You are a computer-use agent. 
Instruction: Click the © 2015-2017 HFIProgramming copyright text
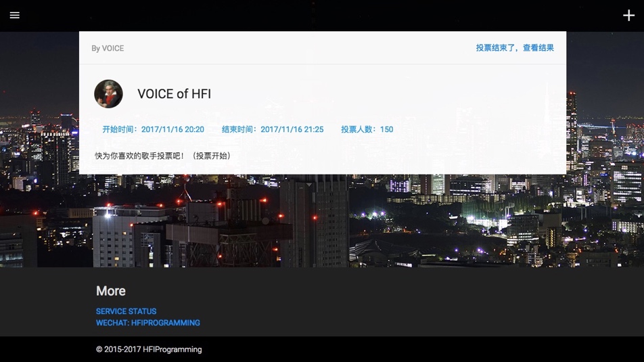149,349
